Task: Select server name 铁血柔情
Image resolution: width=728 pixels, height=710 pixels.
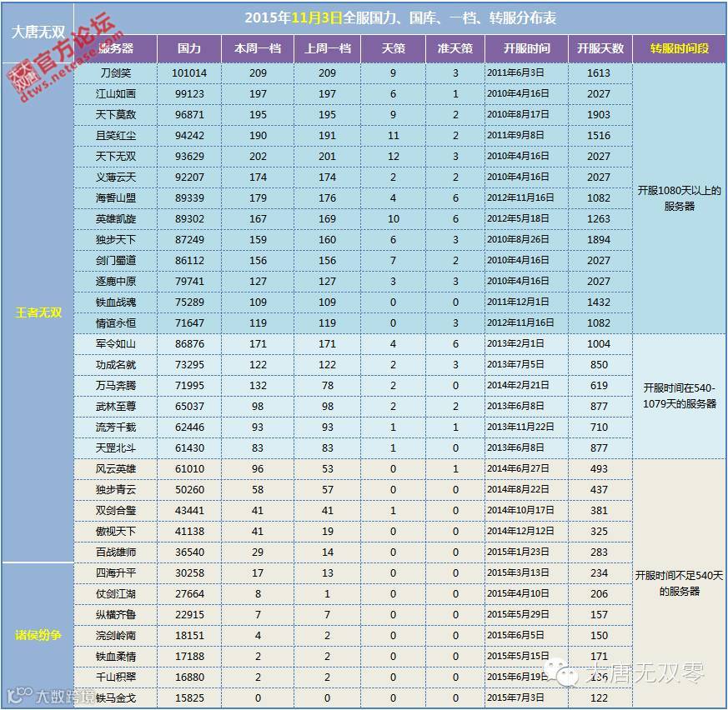Action: pyautogui.click(x=116, y=656)
